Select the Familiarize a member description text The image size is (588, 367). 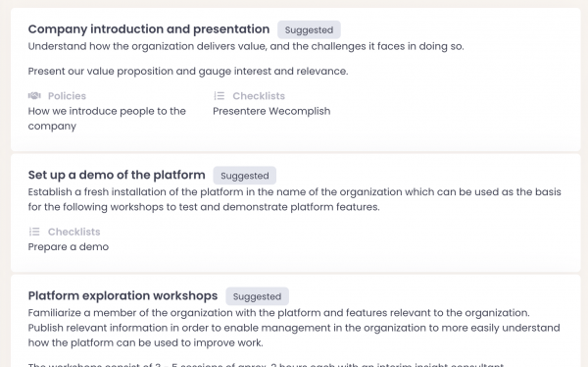click(x=294, y=328)
